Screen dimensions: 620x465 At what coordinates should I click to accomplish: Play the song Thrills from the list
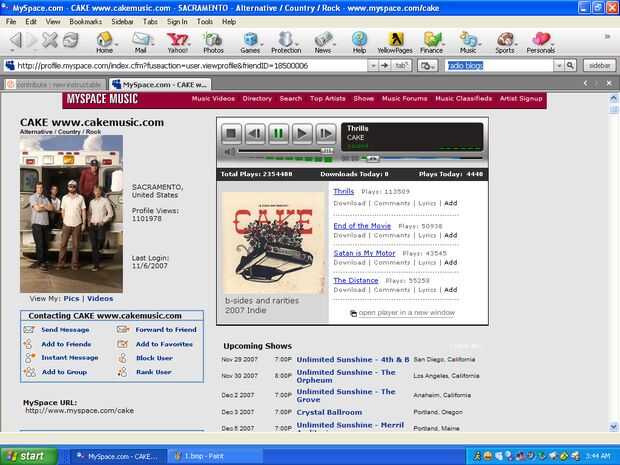(x=344, y=191)
